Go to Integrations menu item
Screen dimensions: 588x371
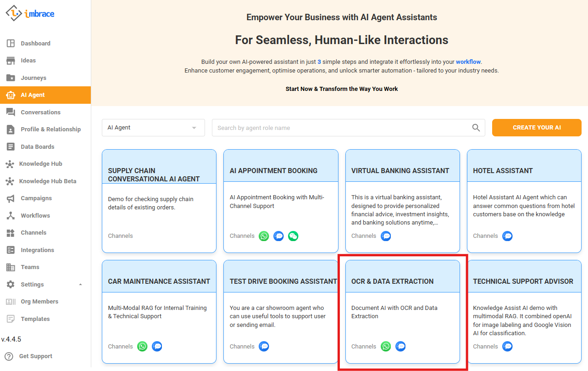pyautogui.click(x=37, y=250)
